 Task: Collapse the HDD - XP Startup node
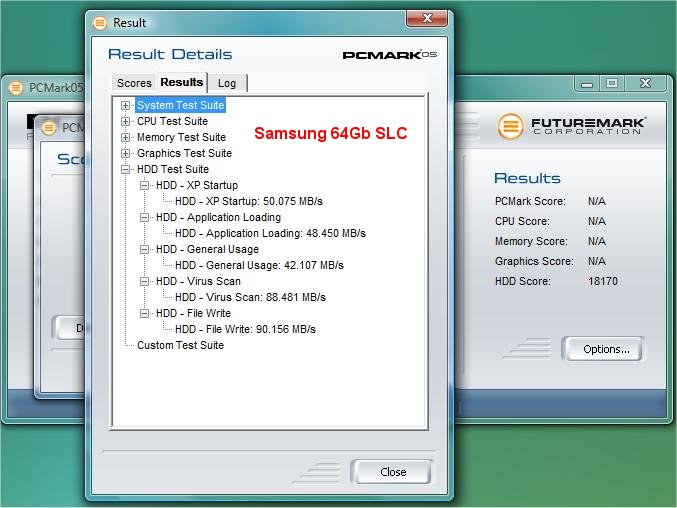pos(144,185)
